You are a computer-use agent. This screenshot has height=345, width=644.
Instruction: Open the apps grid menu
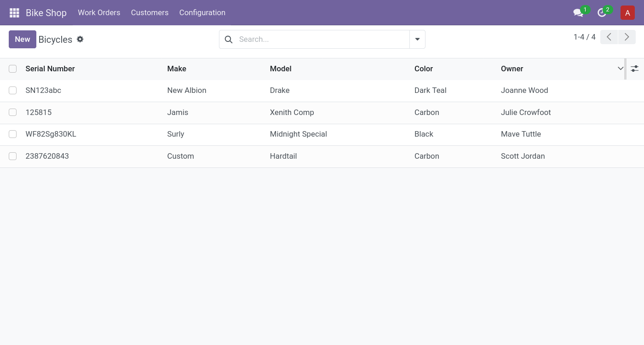14,12
